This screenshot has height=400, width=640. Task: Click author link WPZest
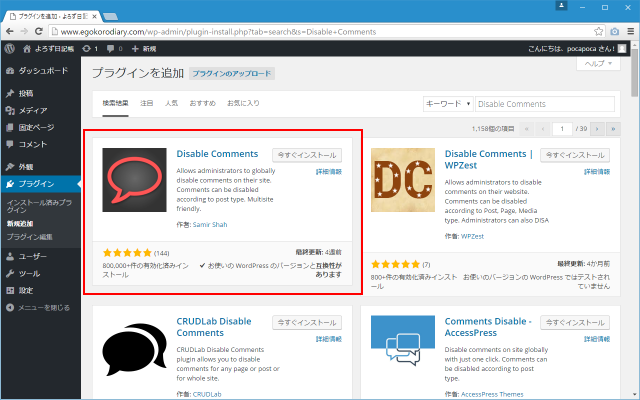pos(472,236)
